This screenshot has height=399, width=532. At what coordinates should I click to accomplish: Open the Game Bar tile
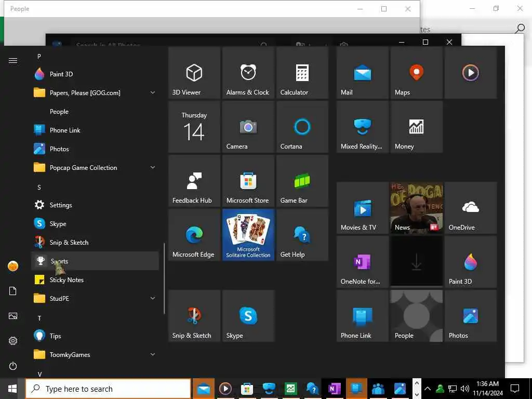(x=302, y=181)
